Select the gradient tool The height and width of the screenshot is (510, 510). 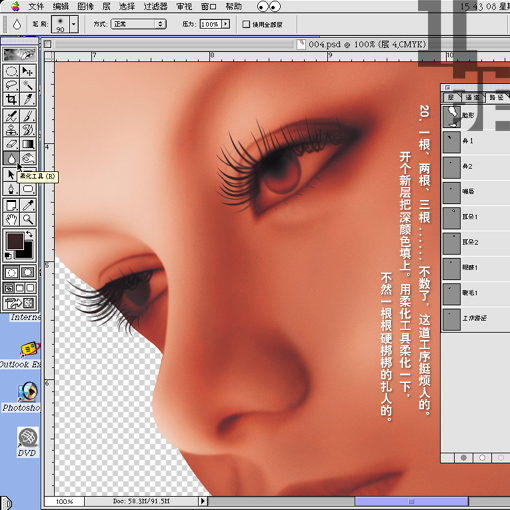[x=28, y=144]
